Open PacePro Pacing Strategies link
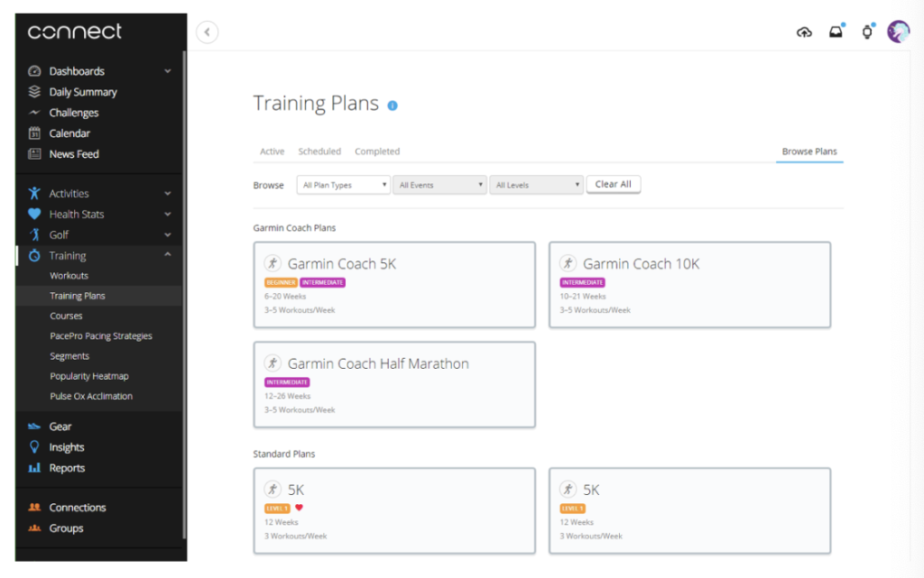 [x=101, y=336]
